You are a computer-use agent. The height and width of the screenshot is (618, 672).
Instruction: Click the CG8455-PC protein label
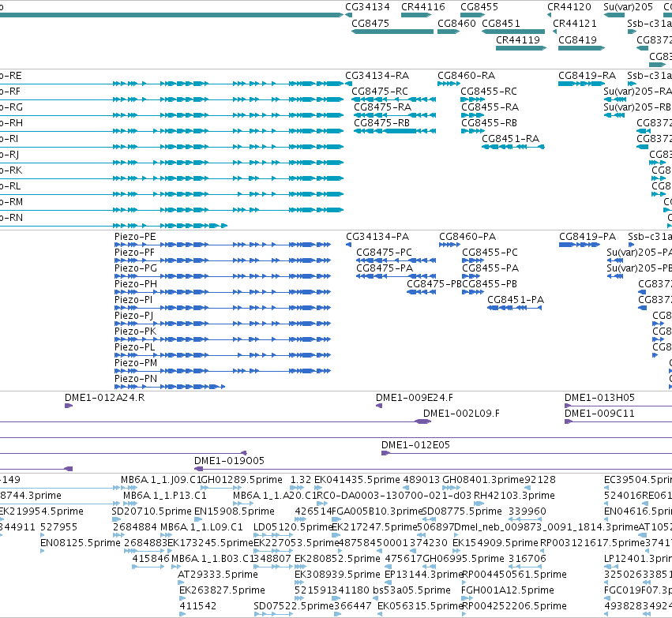pos(490,253)
